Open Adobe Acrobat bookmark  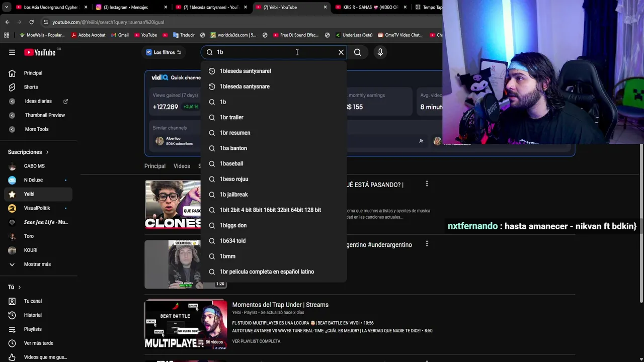(89, 35)
